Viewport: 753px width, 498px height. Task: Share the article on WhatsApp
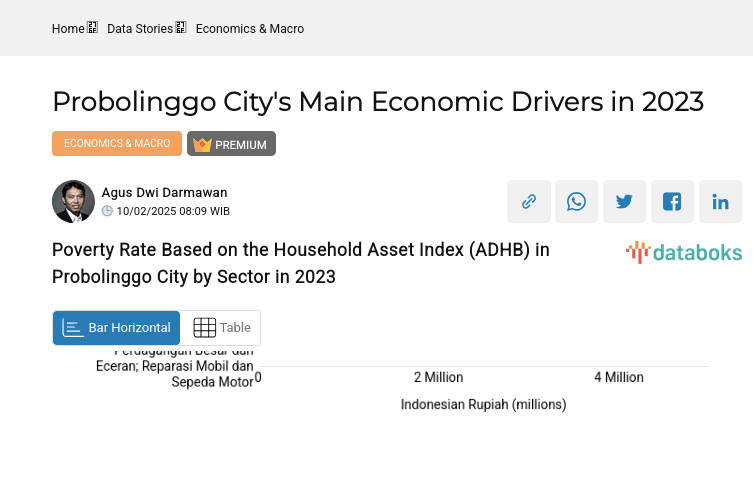click(x=576, y=201)
